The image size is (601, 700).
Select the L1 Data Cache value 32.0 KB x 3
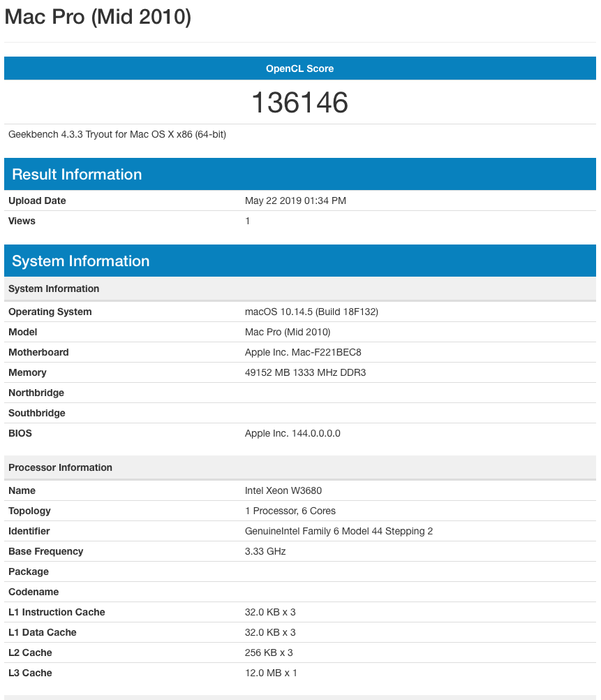click(270, 633)
